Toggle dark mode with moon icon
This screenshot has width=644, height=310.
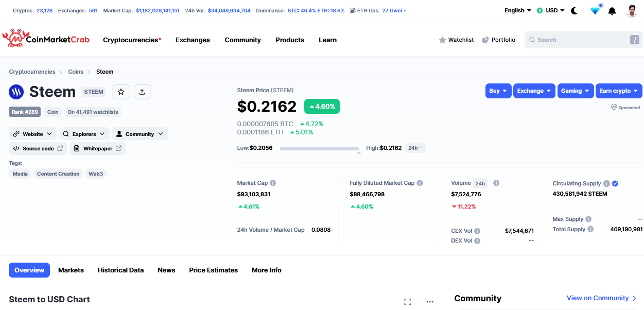point(575,10)
